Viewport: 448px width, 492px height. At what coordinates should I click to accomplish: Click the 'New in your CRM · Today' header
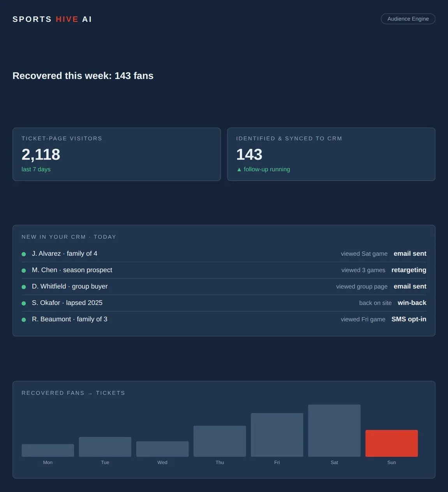coord(69,237)
